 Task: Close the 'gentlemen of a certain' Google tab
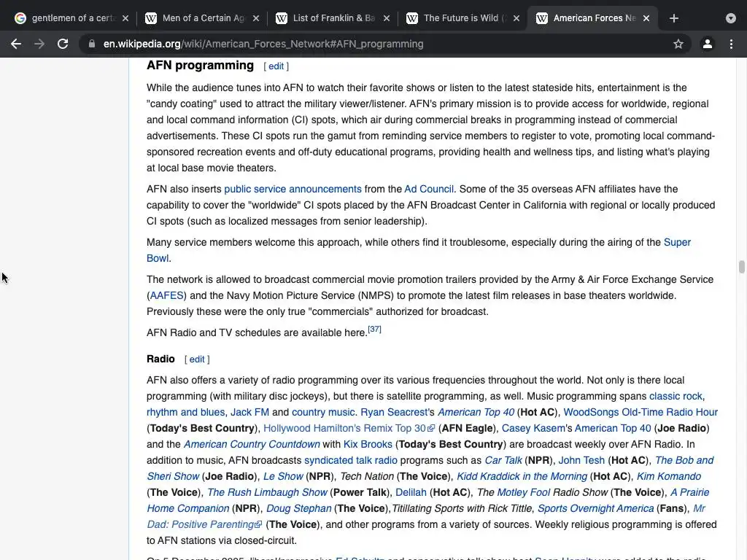125,18
